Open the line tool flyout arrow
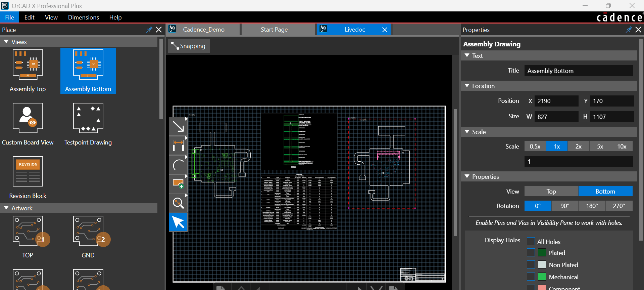 186,119
